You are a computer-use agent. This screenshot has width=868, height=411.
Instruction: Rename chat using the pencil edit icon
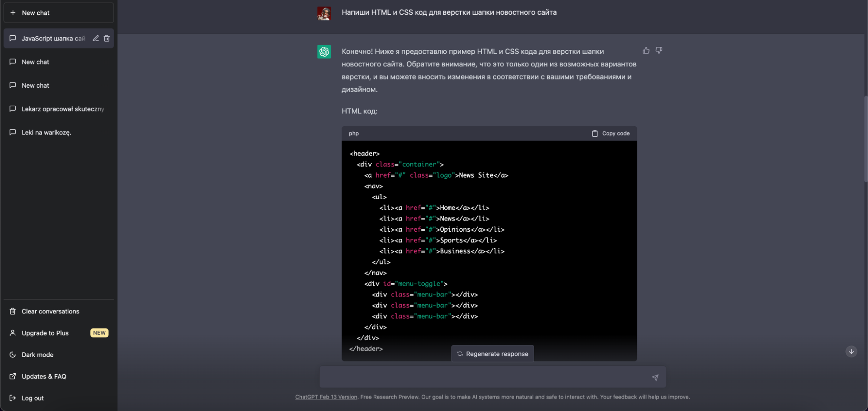pos(96,38)
